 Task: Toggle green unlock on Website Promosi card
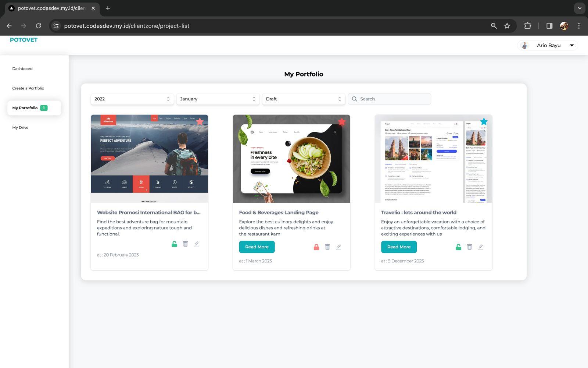[174, 244]
